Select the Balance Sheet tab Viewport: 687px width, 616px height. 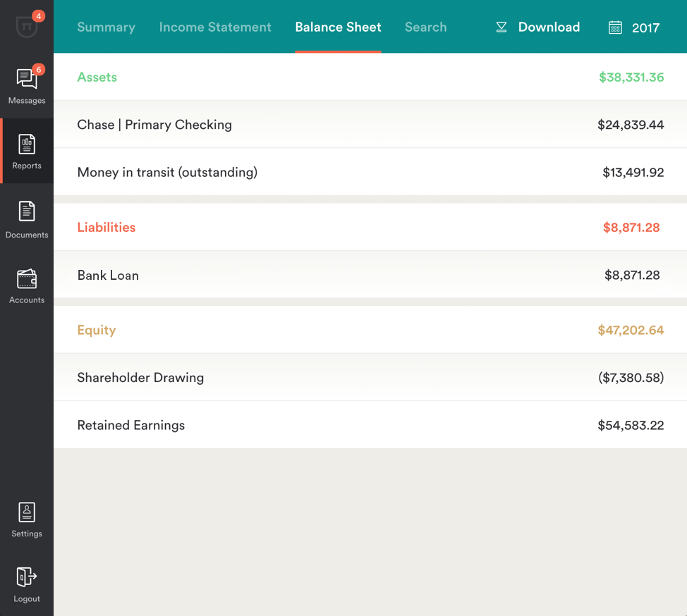click(338, 27)
